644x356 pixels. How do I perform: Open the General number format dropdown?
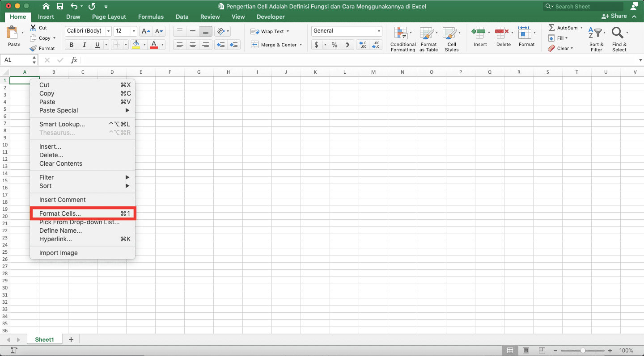click(x=379, y=31)
